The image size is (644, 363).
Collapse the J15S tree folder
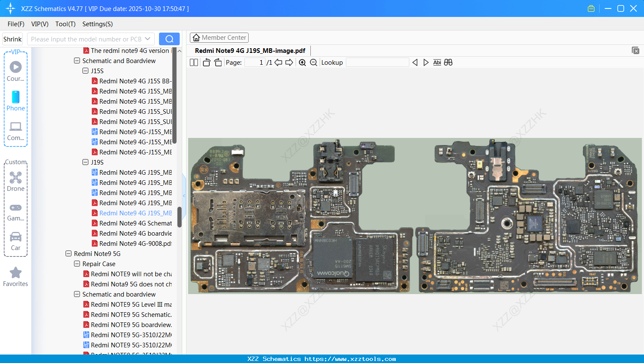coord(85,71)
